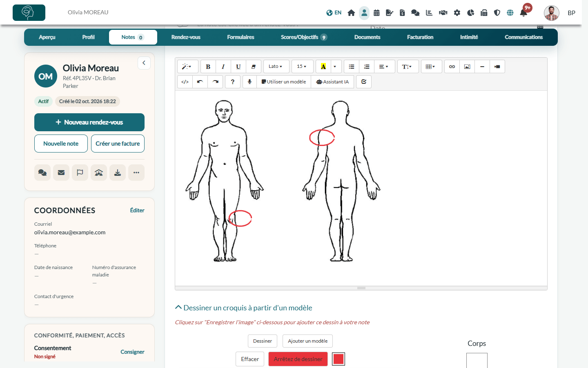
Task: Click the microphone dictation icon
Action: pos(249,82)
